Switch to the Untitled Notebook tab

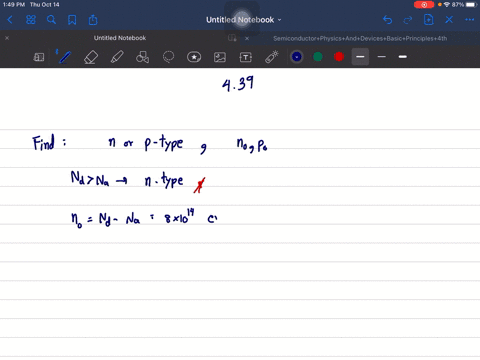pos(120,38)
